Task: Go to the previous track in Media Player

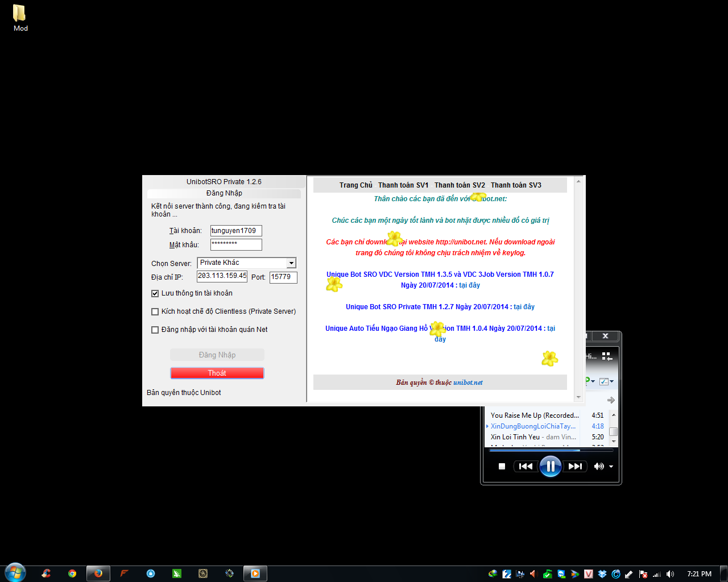Action: pos(526,466)
